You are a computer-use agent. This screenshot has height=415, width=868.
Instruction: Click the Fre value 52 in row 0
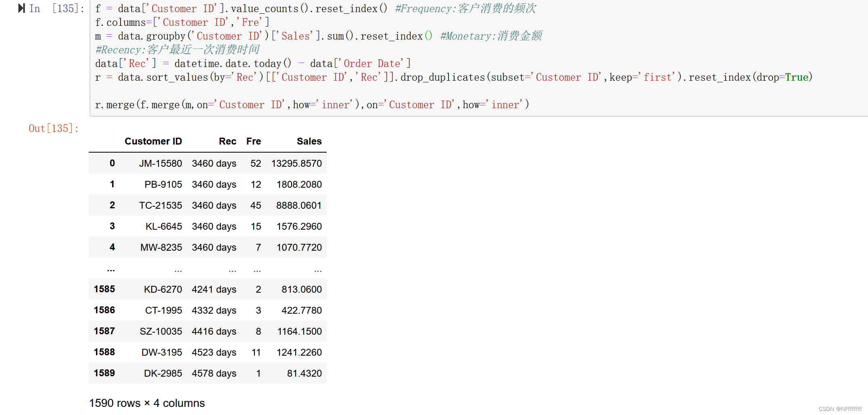point(256,163)
